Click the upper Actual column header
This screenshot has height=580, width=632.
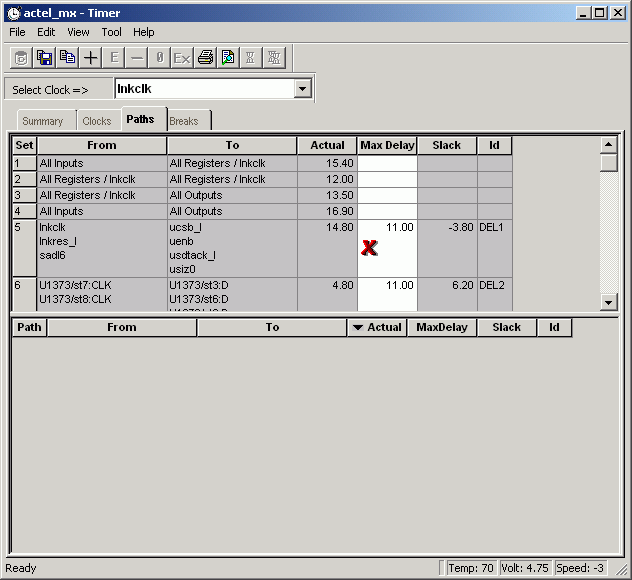point(327,145)
